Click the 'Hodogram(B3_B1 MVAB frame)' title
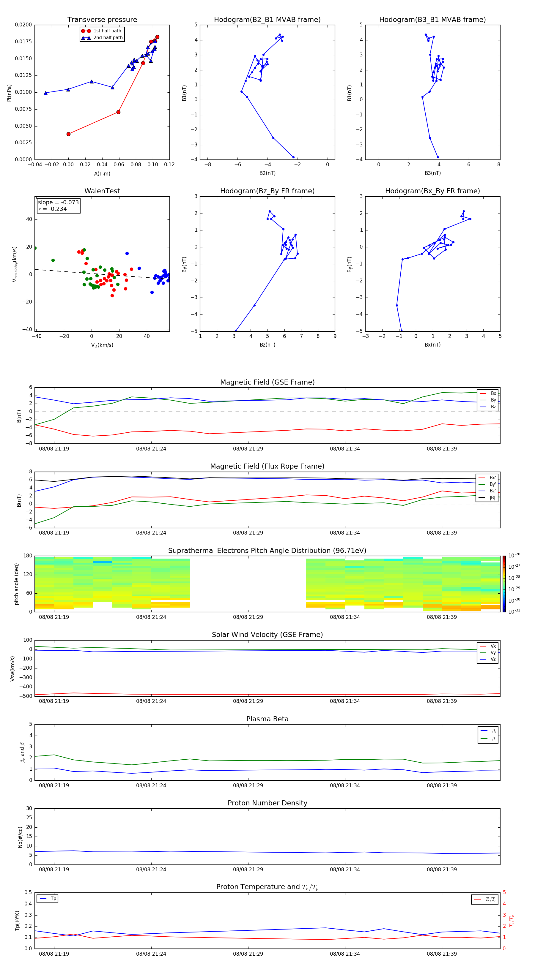The height and width of the screenshot is (980, 535). 432,19
